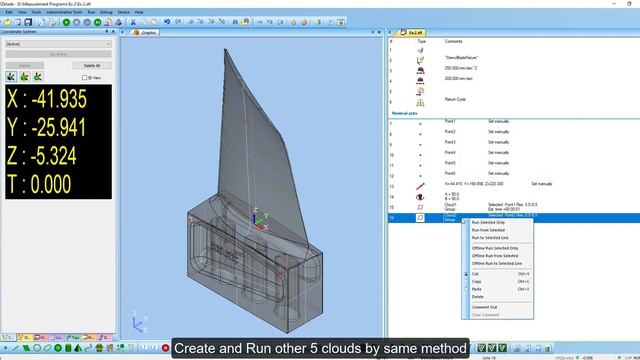Open the Active coordinate system dropdown
Image resolution: width=640 pixels, height=360 pixels.
pos(58,44)
